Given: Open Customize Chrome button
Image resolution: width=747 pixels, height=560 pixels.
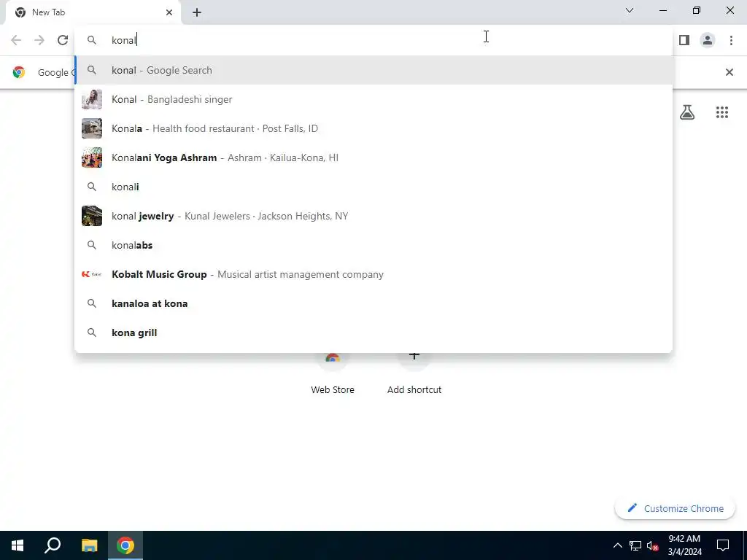Looking at the screenshot, I should click(x=675, y=508).
